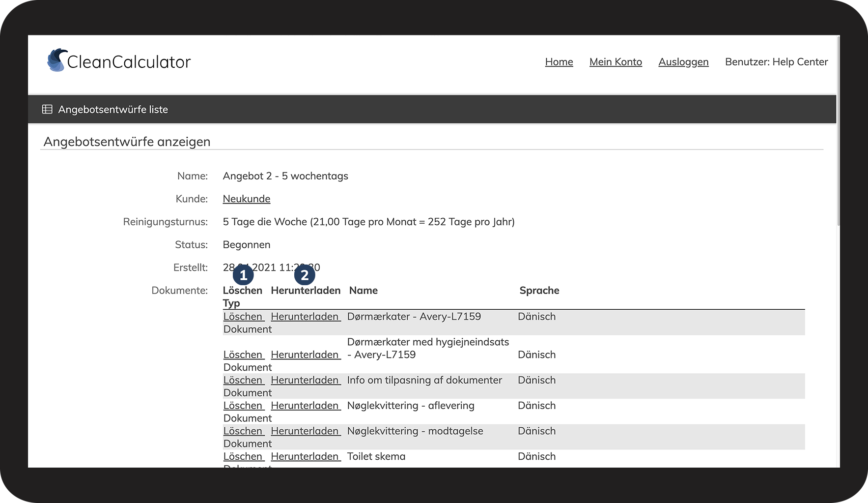The height and width of the screenshot is (503, 868).
Task: Download Dørmærkater - Avery-L7159 document
Action: tap(305, 317)
